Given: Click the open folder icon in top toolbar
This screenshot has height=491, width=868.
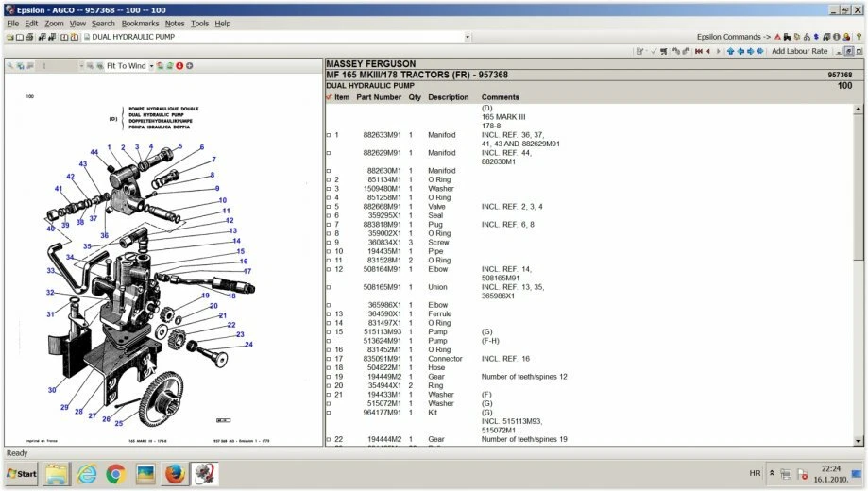Looking at the screenshot, I should point(10,37).
